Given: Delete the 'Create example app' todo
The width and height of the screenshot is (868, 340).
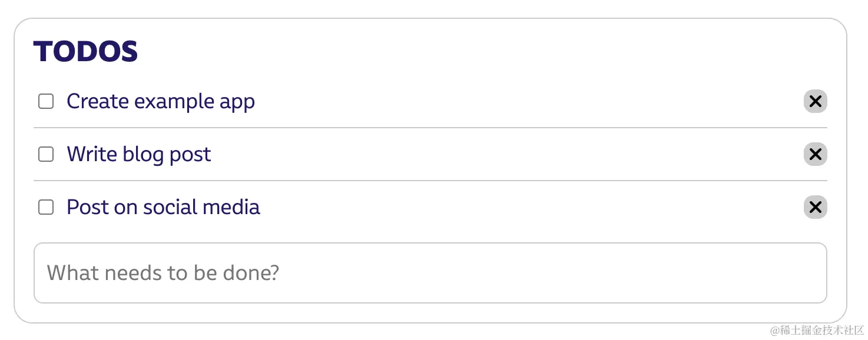Looking at the screenshot, I should click(x=815, y=101).
